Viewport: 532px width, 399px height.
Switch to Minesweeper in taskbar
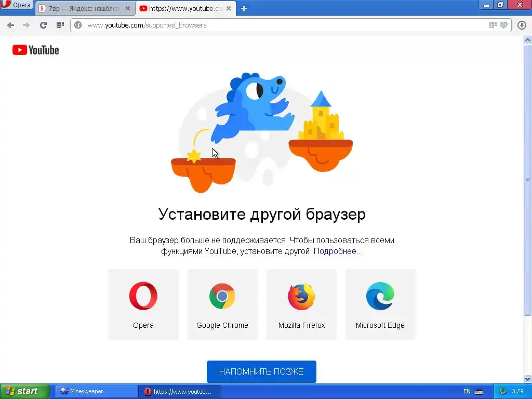[96, 391]
